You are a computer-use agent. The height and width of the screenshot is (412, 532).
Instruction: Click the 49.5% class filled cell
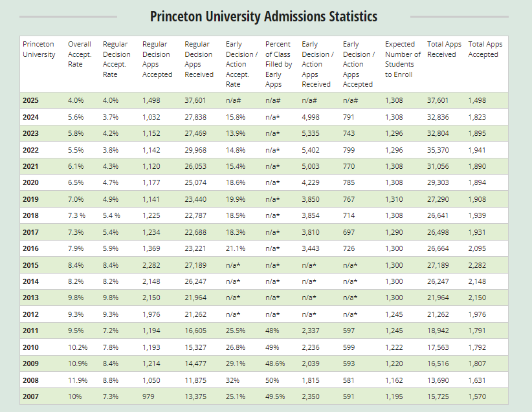click(x=275, y=396)
